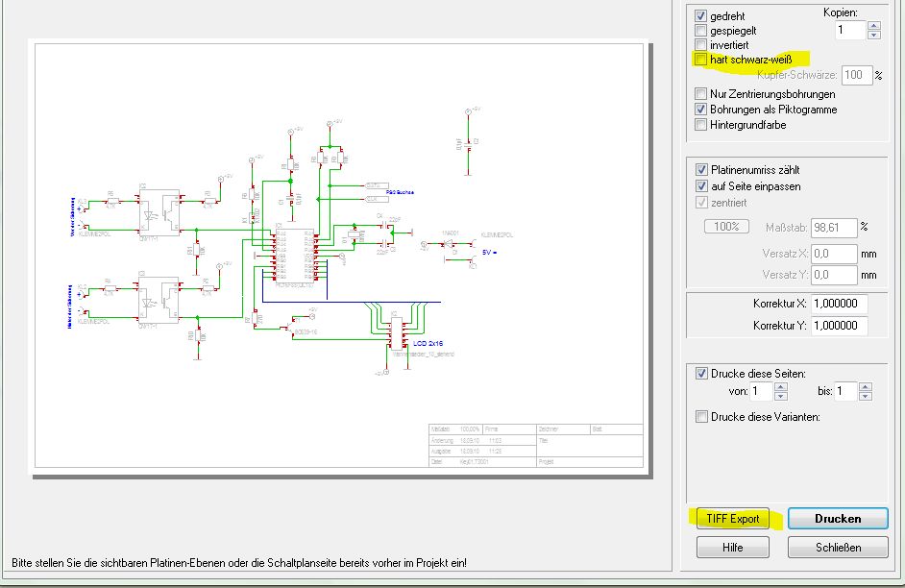Decrease Kopien count with down arrow

coord(874,36)
